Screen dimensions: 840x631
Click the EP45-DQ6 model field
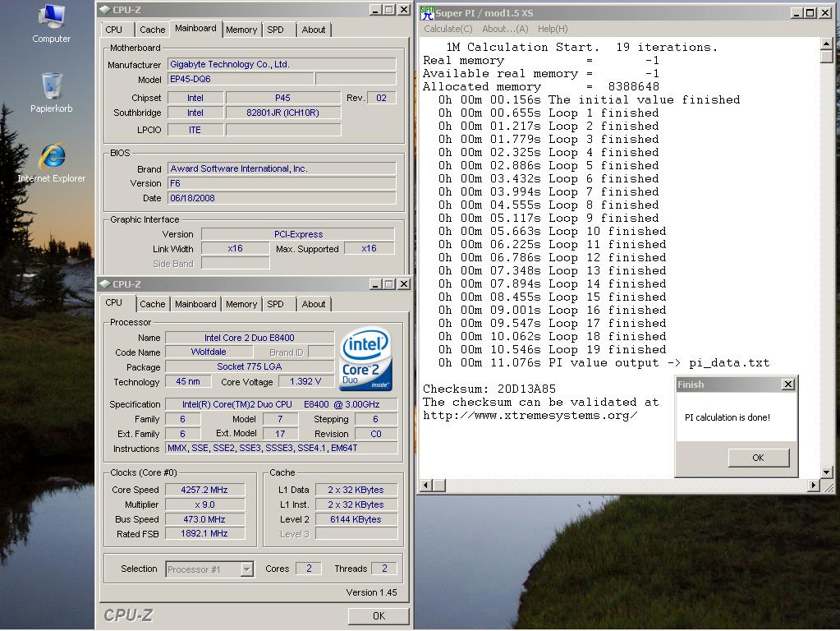241,79
